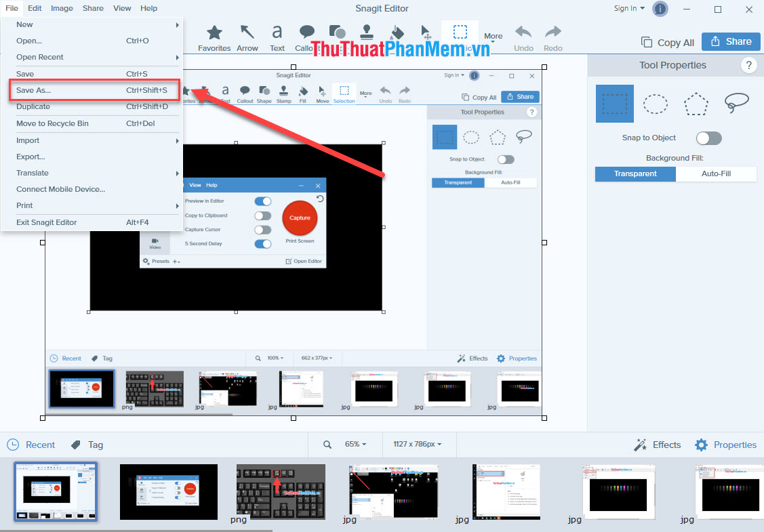Expand the More toolbar menu
Viewport: 764px width, 532px height.
[493, 37]
